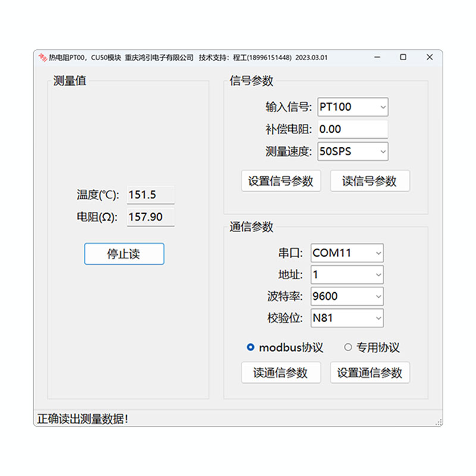
Task: Click the 补偿电阻 0.00 input field
Action: (x=353, y=129)
